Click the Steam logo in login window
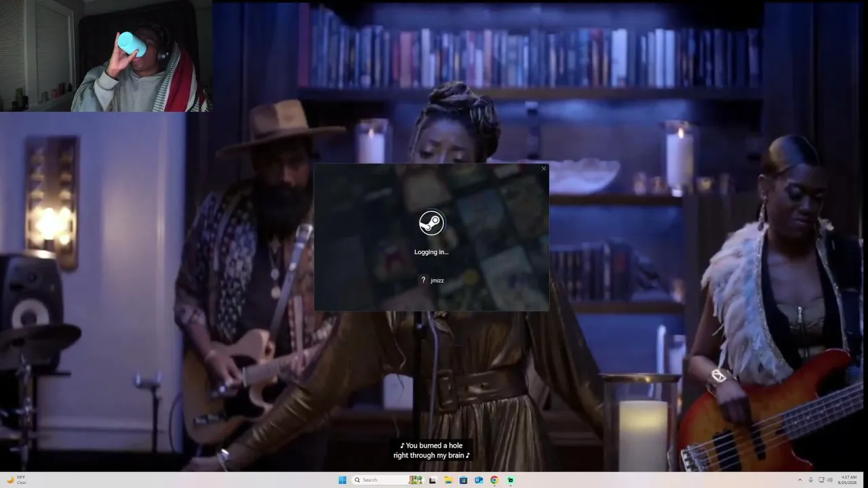The width and height of the screenshot is (868, 488). click(x=431, y=222)
